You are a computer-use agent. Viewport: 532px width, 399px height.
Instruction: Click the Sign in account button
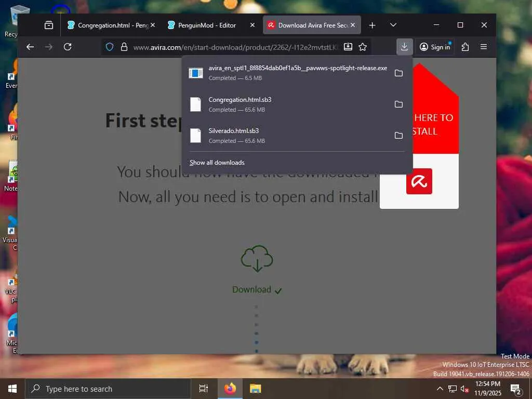[x=435, y=47]
